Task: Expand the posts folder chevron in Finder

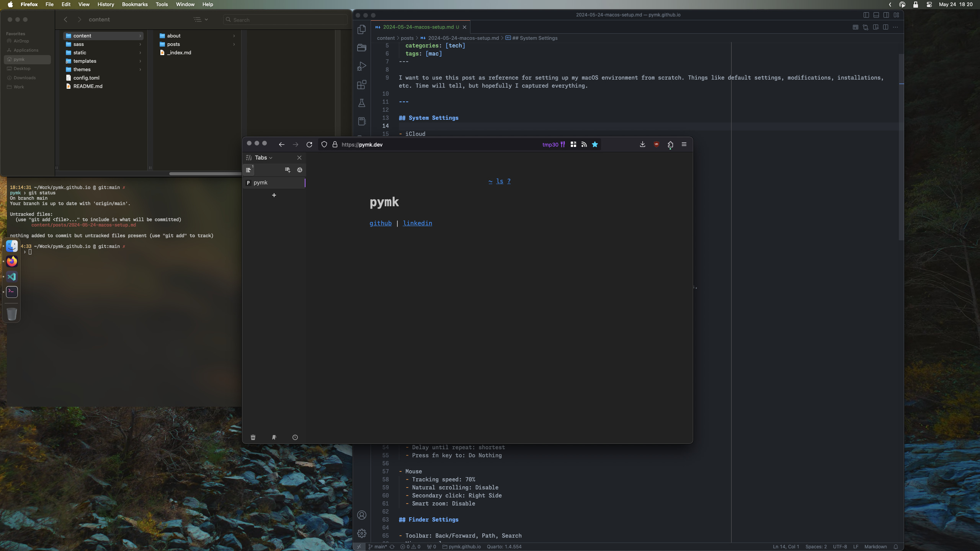Action: [234, 44]
